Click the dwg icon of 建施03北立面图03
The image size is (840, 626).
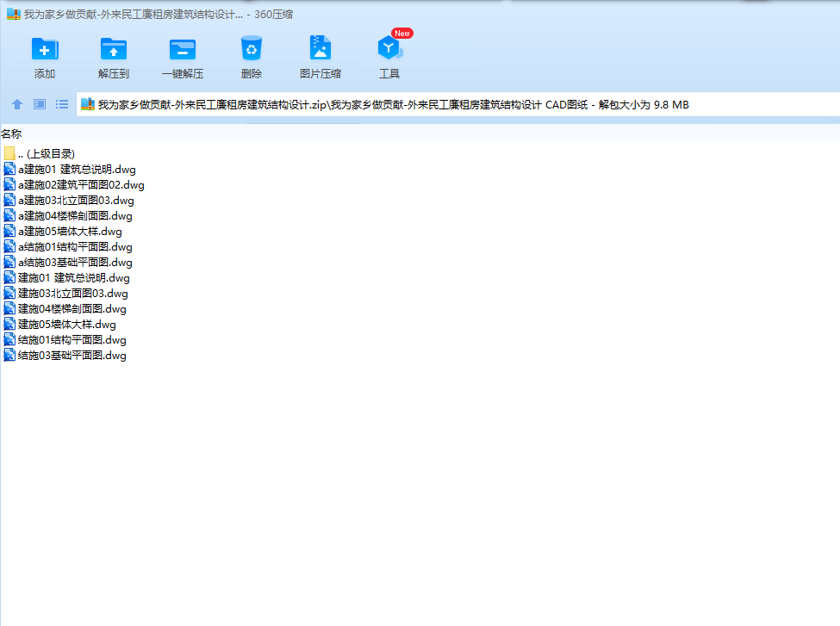pyautogui.click(x=9, y=294)
